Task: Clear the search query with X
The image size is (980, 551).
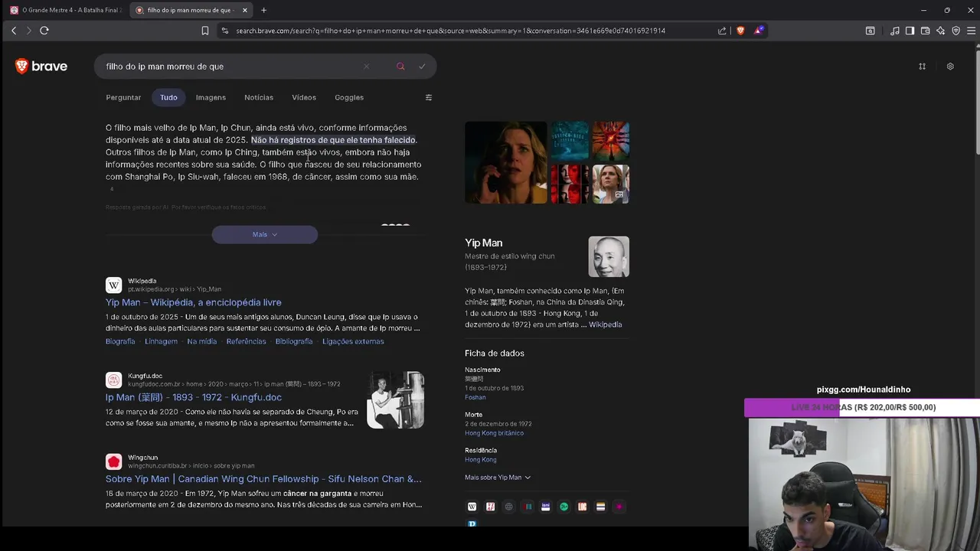Action: (366, 67)
